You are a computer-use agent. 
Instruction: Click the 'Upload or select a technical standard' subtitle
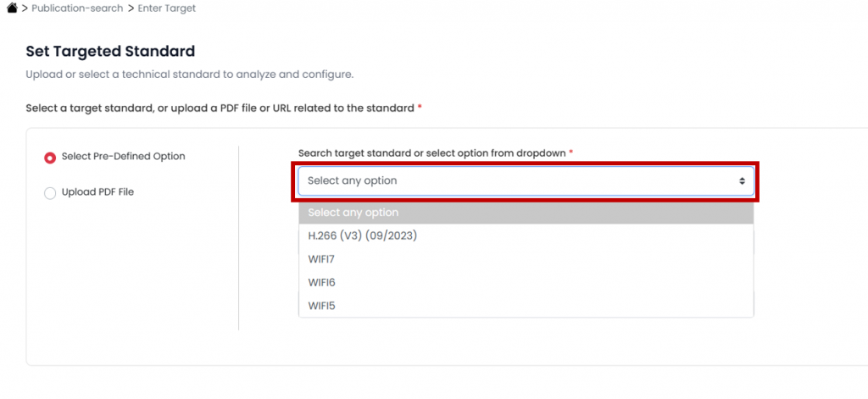pyautogui.click(x=189, y=75)
